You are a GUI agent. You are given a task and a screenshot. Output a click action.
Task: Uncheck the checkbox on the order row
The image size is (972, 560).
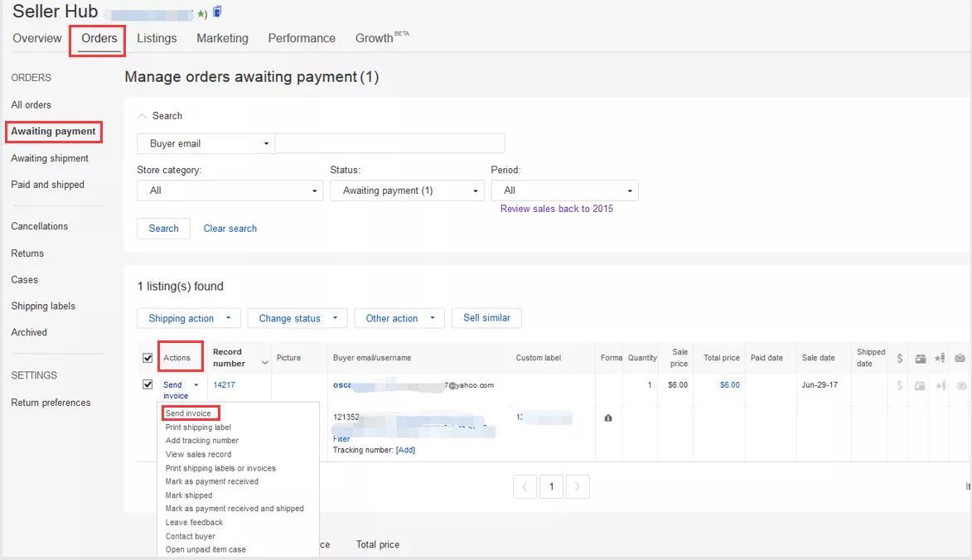[147, 384]
